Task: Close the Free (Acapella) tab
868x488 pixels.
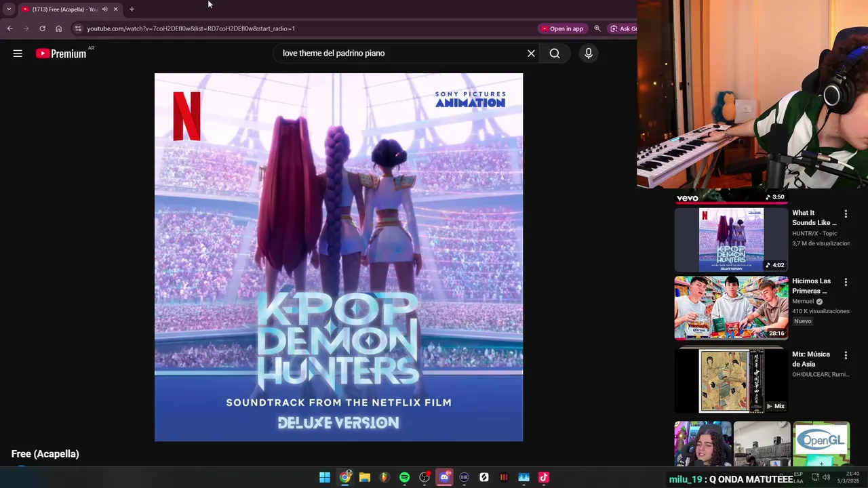Action: pyautogui.click(x=115, y=9)
